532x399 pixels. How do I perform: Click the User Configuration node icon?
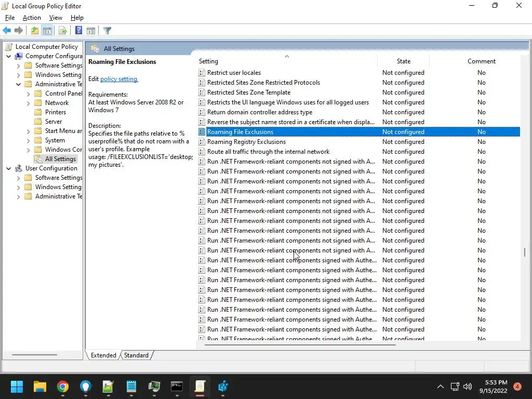pyautogui.click(x=19, y=168)
